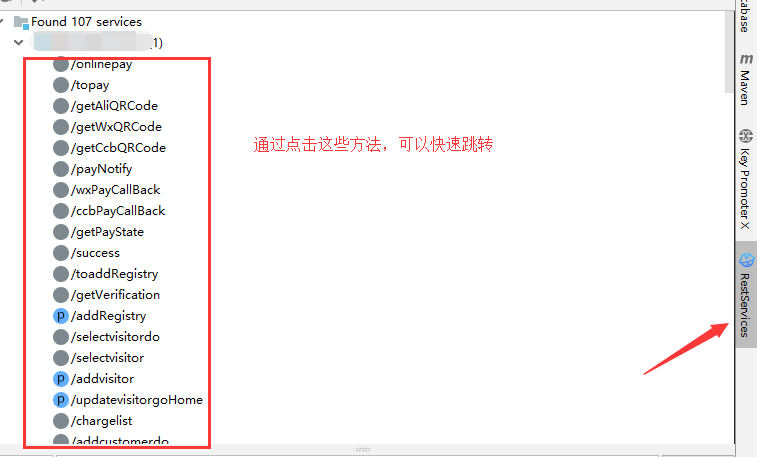Viewport: 757px width, 457px height.
Task: Collapse the blurred module node chevron
Action: pos(19,42)
